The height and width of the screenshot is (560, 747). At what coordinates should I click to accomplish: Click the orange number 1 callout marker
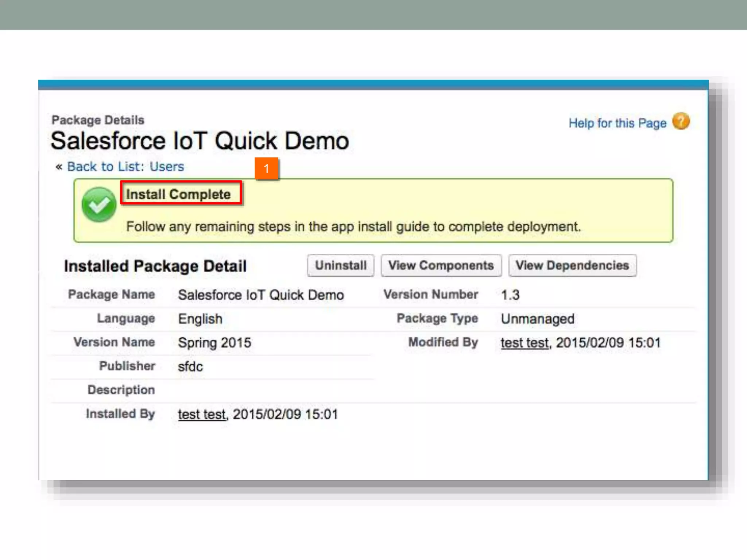click(266, 168)
